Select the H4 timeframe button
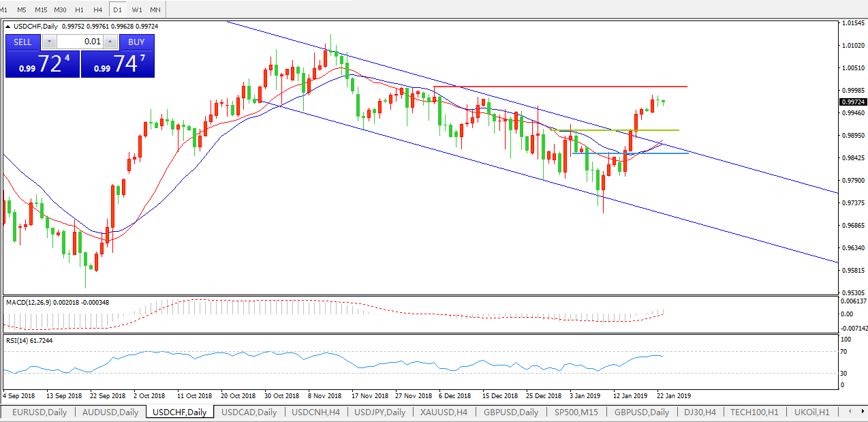Screen dimensions: 868x422 [98, 10]
